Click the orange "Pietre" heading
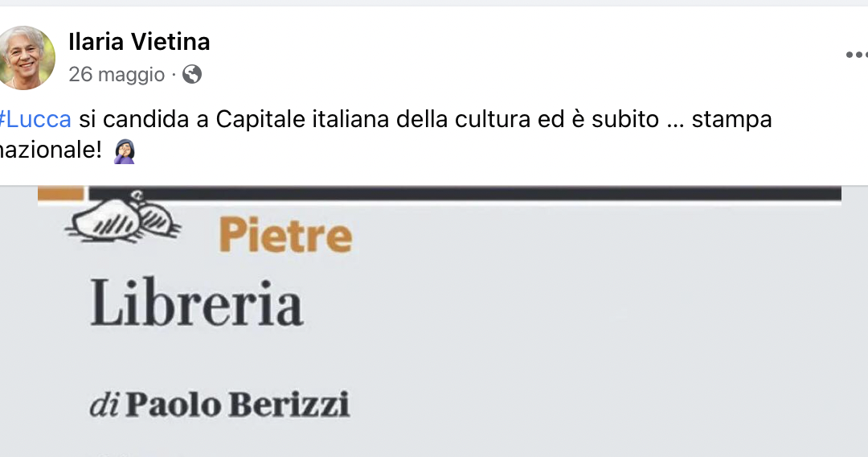868x457 pixels. 285,236
